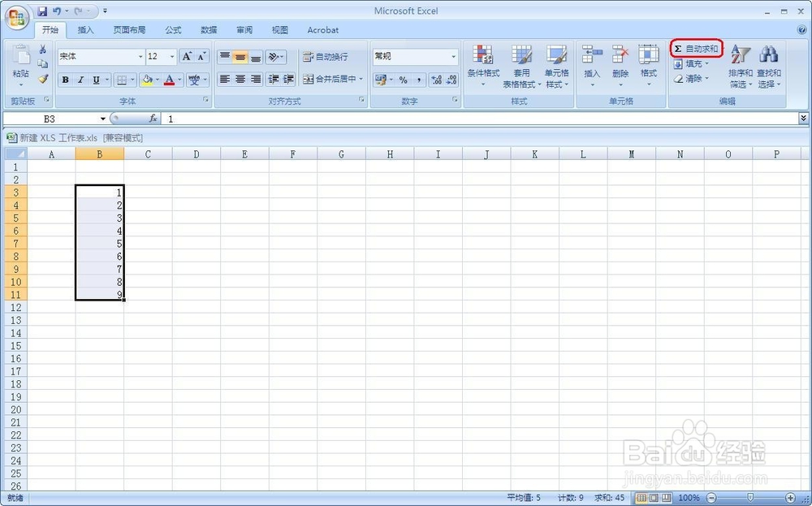Screen dimensions: 812x506
Task: Toggle Bold formatting
Action: [65, 80]
